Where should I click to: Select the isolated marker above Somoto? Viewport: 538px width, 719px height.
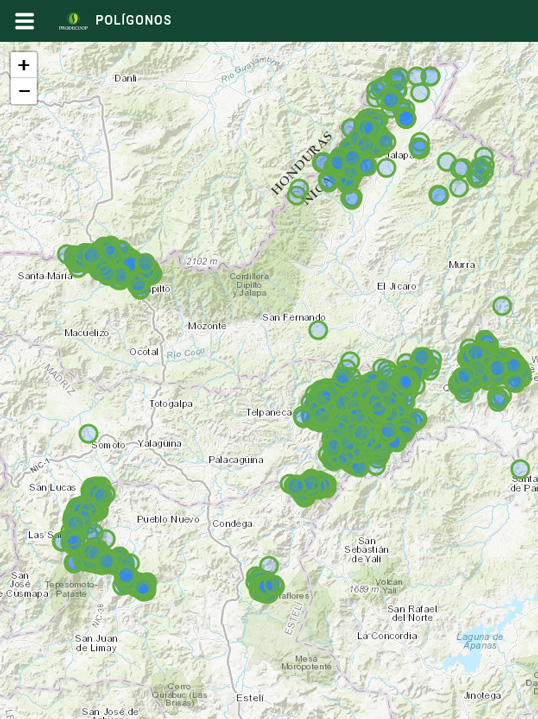pyautogui.click(x=89, y=433)
